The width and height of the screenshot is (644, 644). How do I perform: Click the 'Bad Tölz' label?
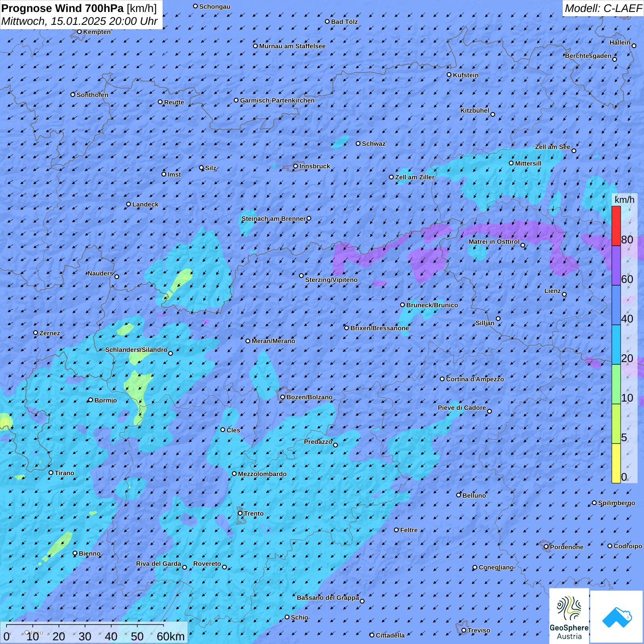(345, 22)
